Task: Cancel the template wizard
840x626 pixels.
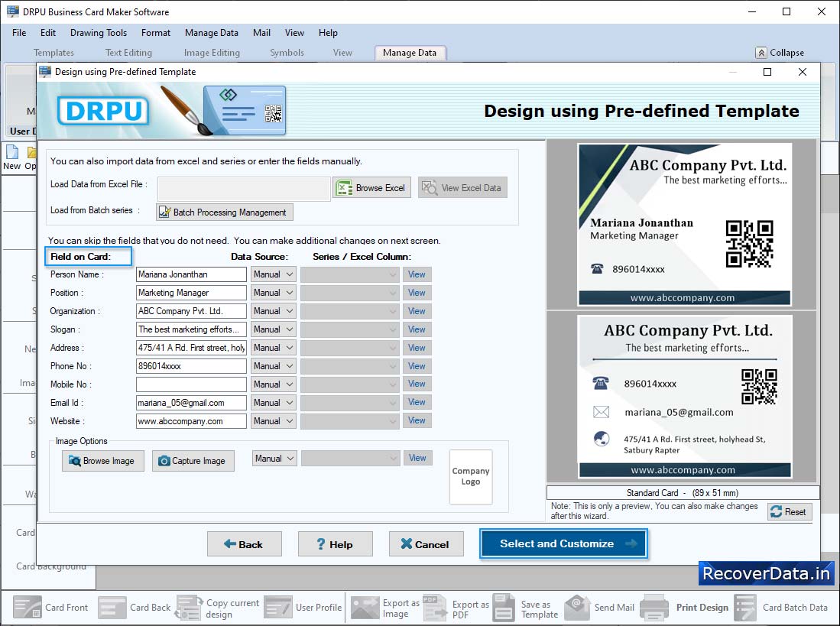Action: [426, 544]
